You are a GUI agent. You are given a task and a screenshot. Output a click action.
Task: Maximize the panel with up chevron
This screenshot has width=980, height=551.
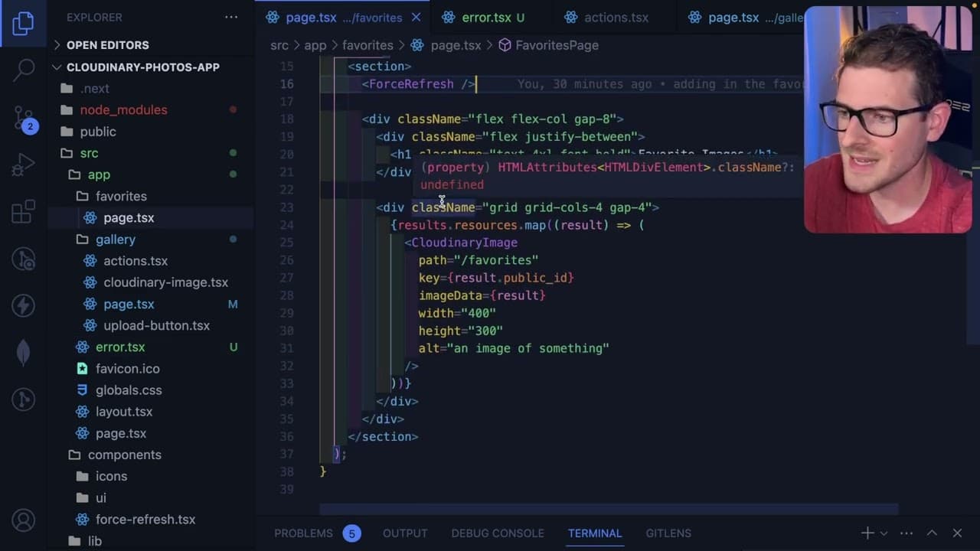click(x=932, y=533)
